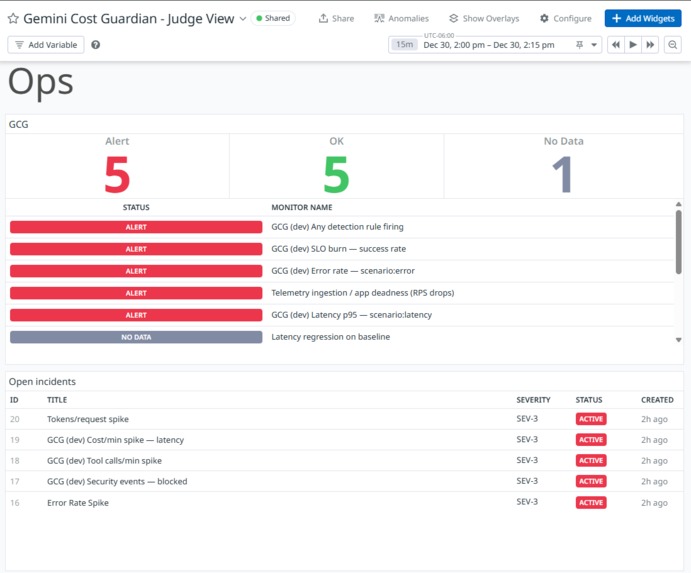Click monitor list scrollbar thumb

(679, 242)
